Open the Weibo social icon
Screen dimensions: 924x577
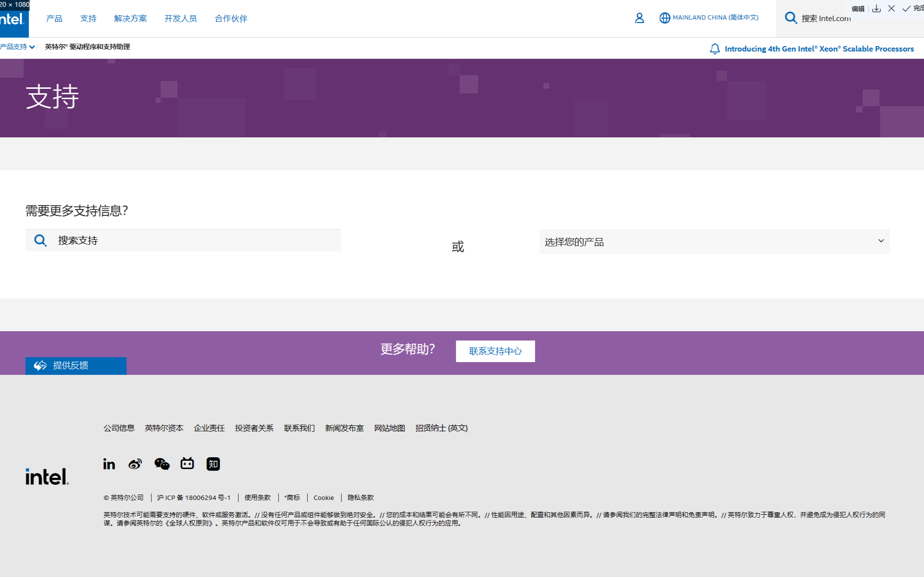tap(135, 464)
